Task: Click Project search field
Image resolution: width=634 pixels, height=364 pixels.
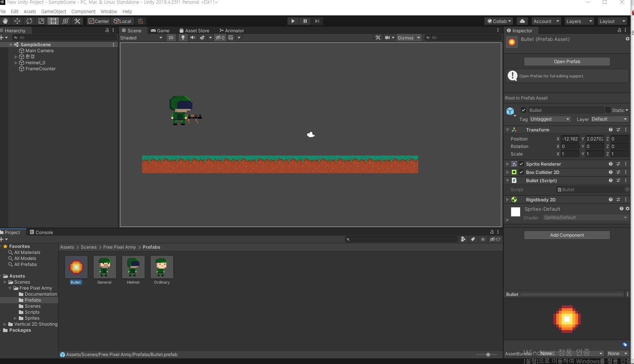Action: click(x=401, y=239)
